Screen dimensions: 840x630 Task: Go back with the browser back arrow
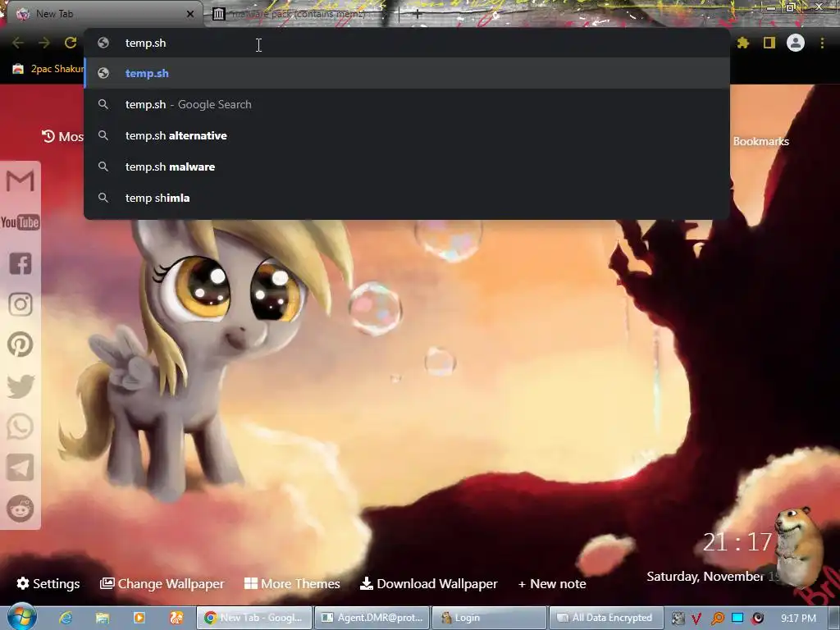[x=18, y=43]
